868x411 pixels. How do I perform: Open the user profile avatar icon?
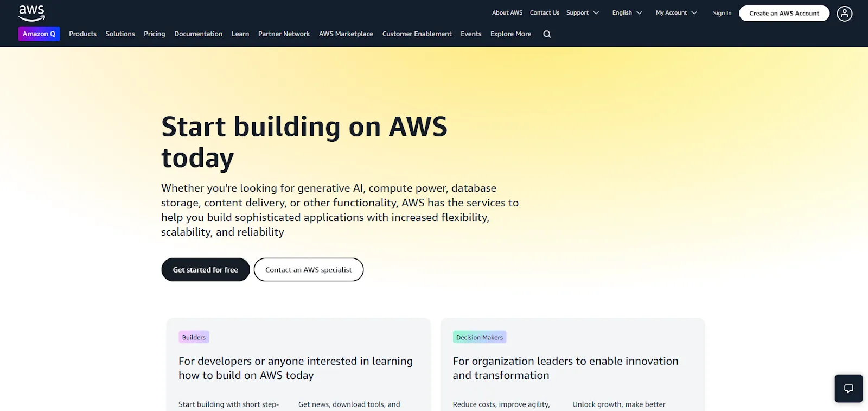pos(844,14)
